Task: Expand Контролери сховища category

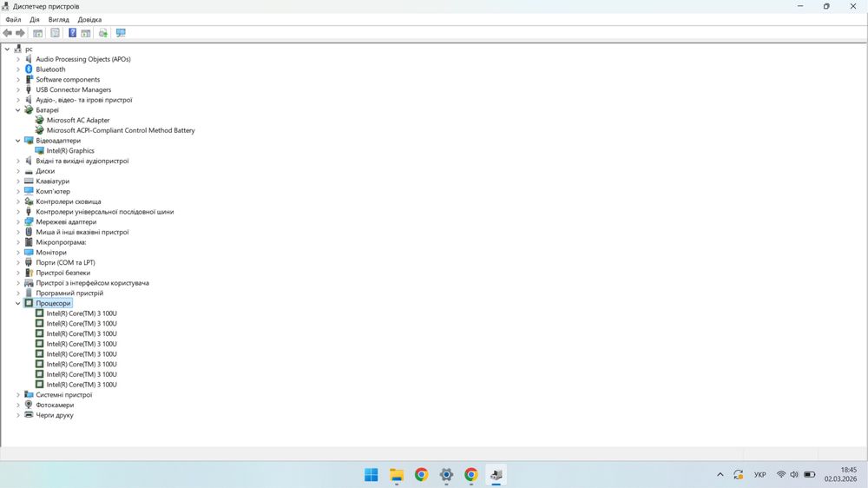Action: tap(17, 201)
